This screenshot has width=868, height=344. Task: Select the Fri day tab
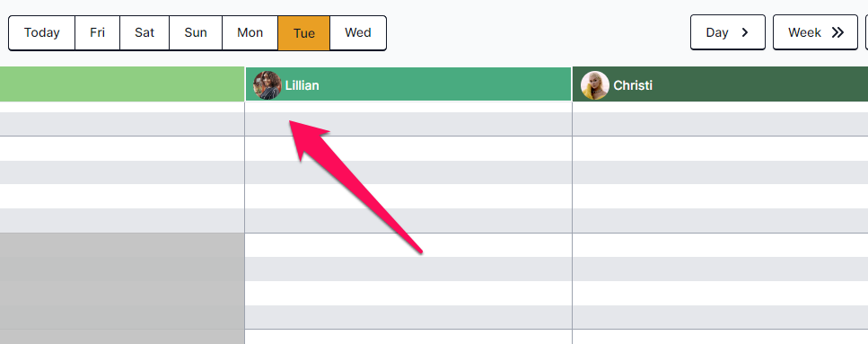pos(98,32)
